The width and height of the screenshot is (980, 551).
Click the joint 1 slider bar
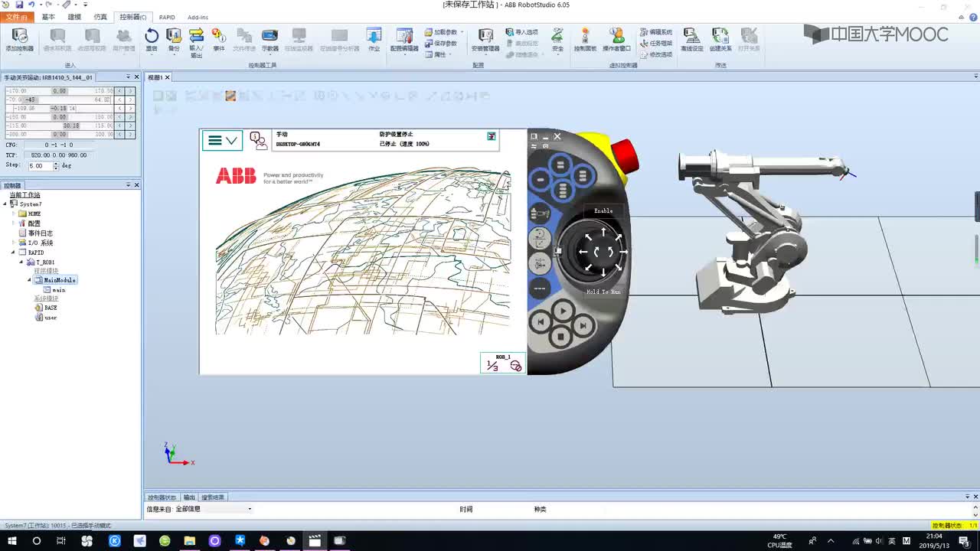coord(59,91)
